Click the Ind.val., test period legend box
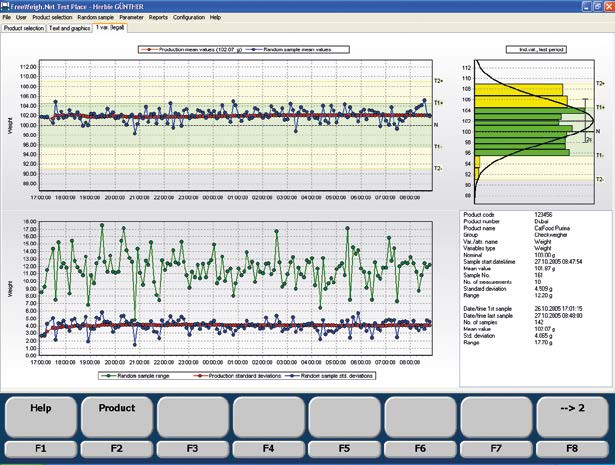615x465 pixels. pyautogui.click(x=536, y=50)
